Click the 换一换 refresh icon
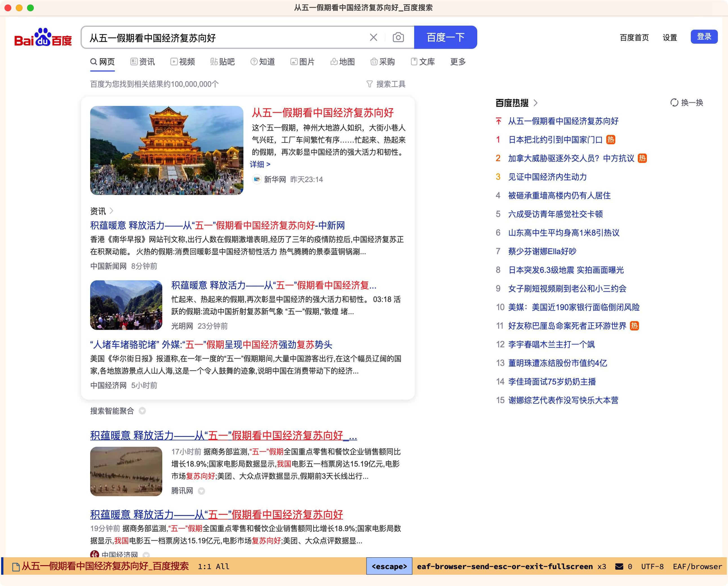Screen dimensions: 728x586 [674, 102]
